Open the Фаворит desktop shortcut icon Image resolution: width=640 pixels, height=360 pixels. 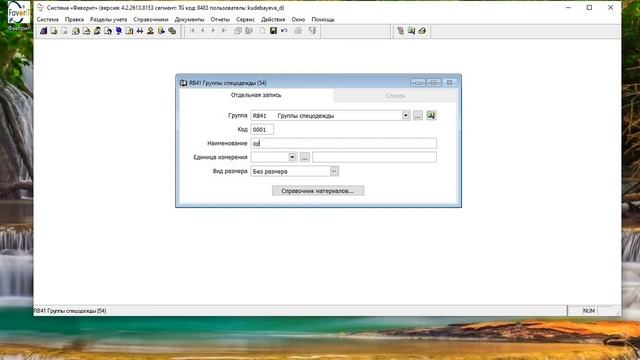(x=18, y=16)
